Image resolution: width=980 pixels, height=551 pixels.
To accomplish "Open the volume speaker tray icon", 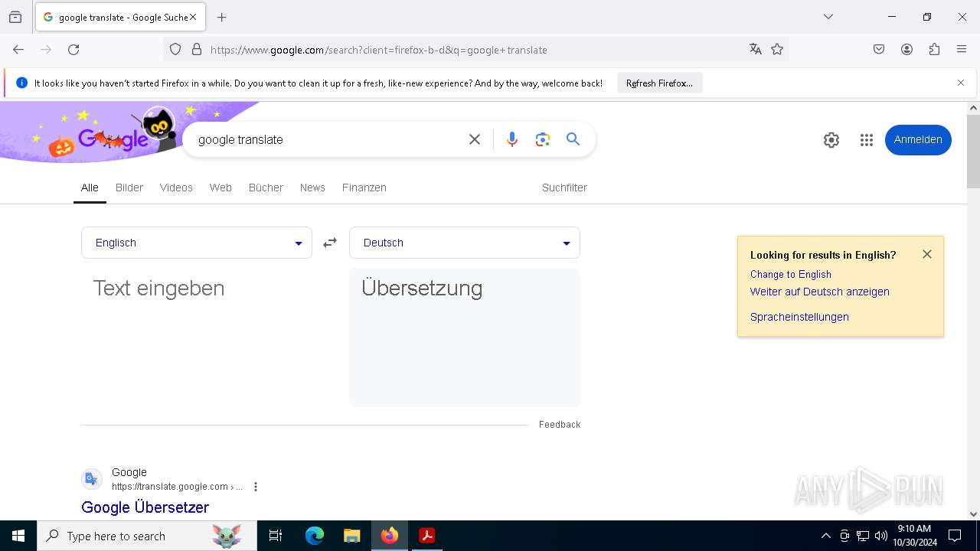I will [881, 536].
